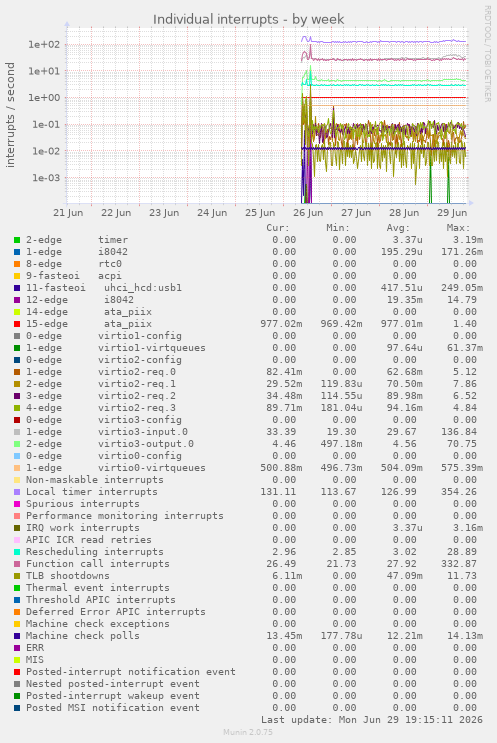Click the purple Local timer interrupts swatch

click(x=17, y=492)
